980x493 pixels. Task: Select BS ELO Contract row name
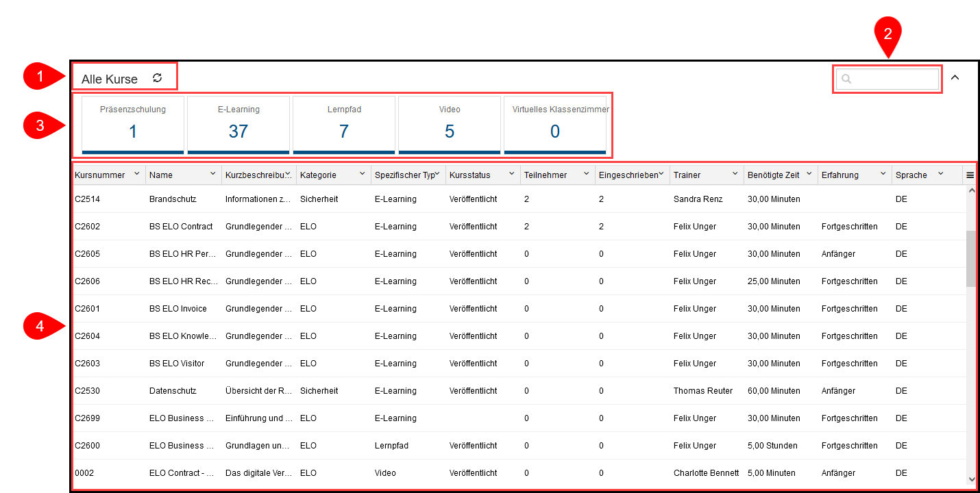coord(181,227)
